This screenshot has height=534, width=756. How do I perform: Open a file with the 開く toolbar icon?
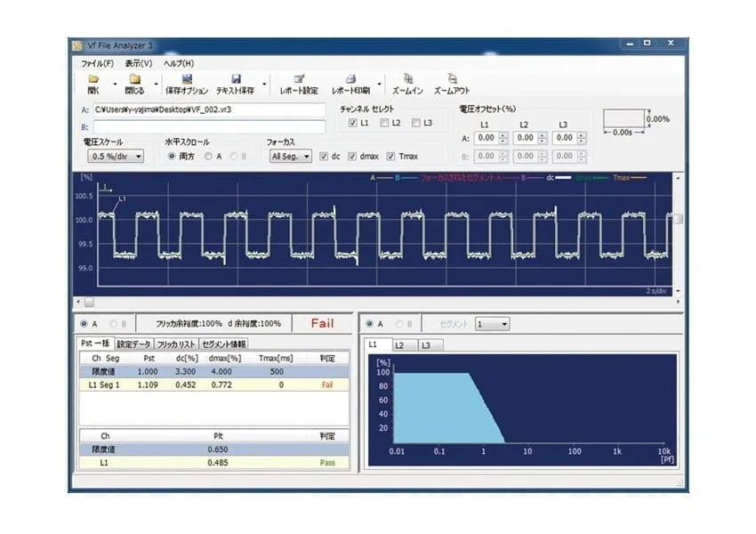coord(93,79)
